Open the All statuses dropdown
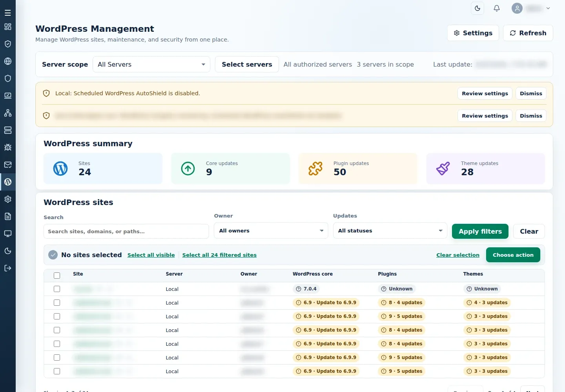The width and height of the screenshot is (565, 392). point(390,230)
